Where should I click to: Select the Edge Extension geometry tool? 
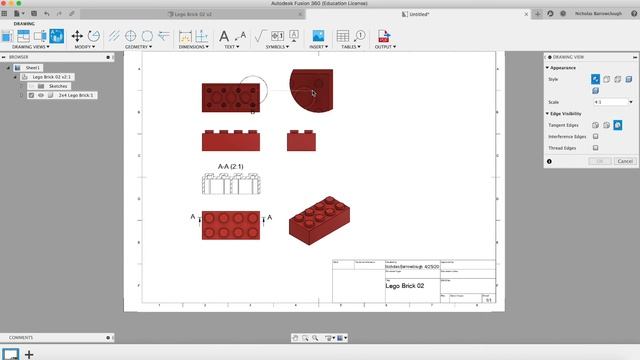click(164, 36)
